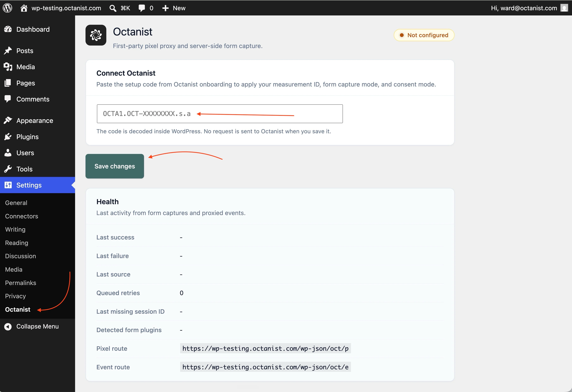The height and width of the screenshot is (392, 572).
Task: Click the Last missing session ID label
Action: (130, 311)
